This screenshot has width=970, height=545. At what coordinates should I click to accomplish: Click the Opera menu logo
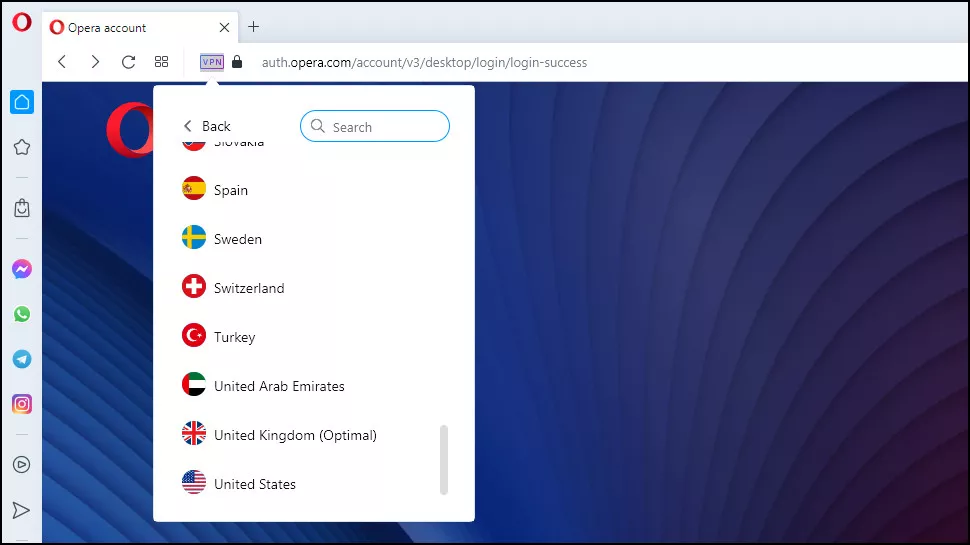click(21, 22)
